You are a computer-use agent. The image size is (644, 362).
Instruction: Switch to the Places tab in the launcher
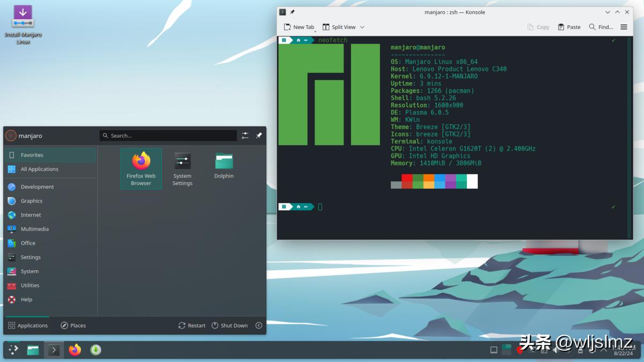point(73,325)
